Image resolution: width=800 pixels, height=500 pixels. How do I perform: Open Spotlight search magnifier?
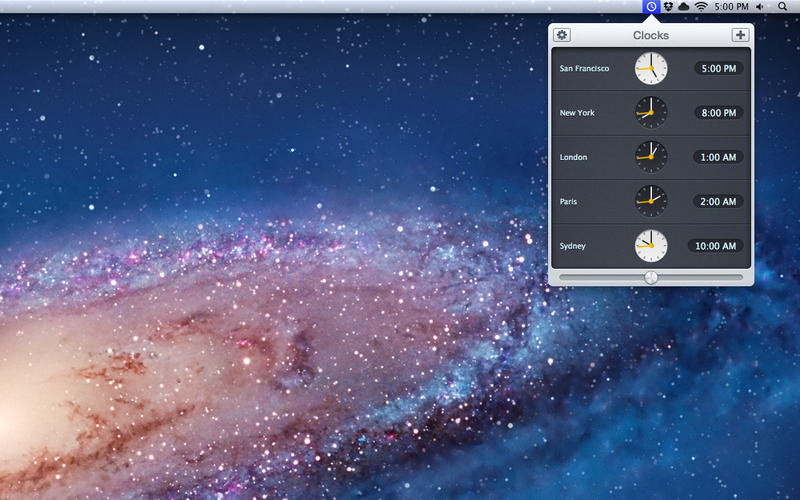[782, 7]
